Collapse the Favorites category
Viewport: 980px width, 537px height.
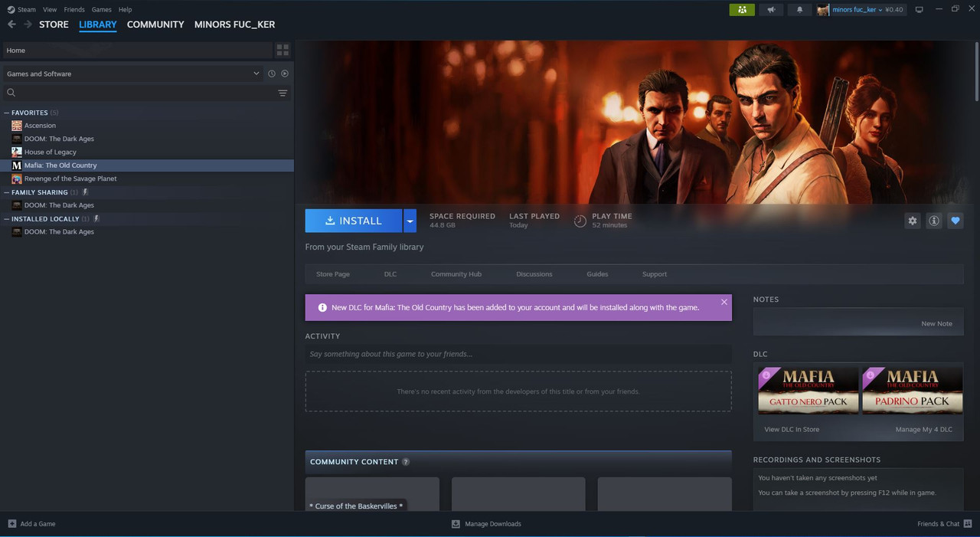click(7, 113)
